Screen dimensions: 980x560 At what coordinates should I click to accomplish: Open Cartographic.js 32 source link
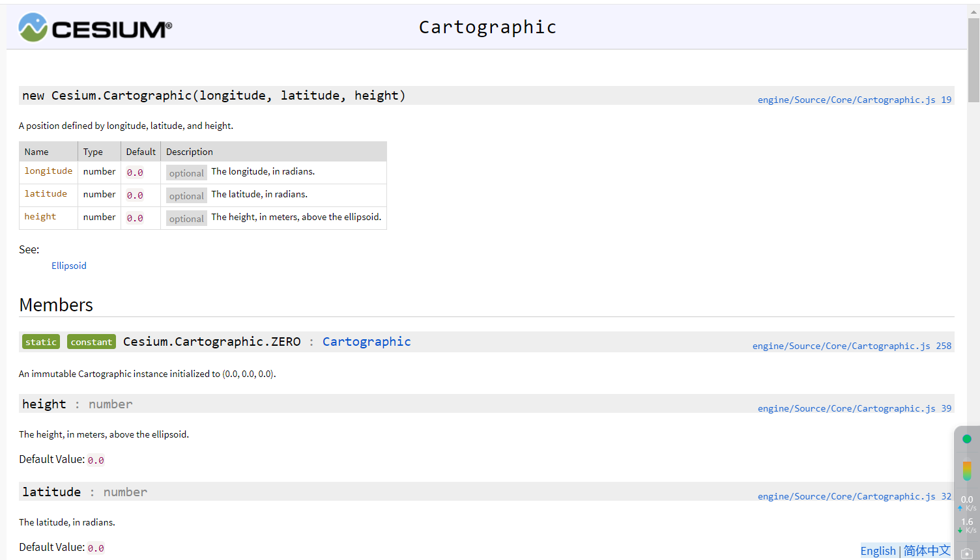coord(854,496)
